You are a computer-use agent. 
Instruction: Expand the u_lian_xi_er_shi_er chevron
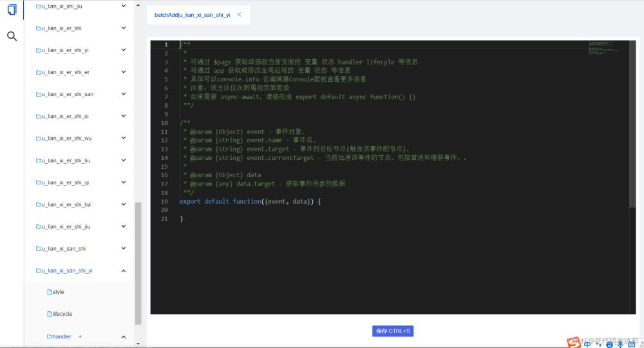[123, 72]
